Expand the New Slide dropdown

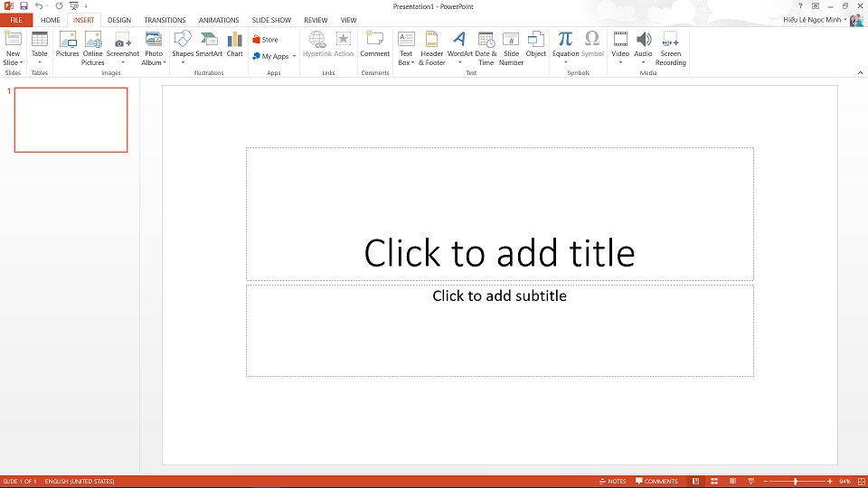click(13, 59)
